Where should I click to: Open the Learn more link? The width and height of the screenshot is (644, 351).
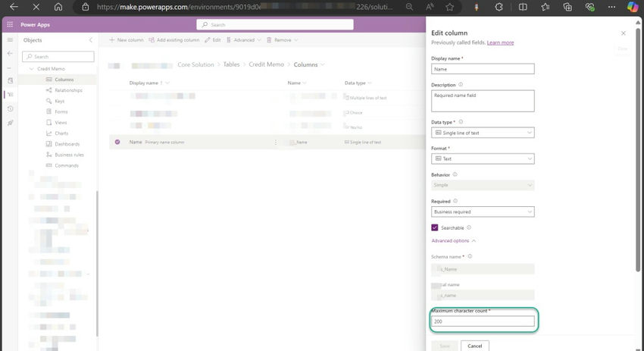tap(500, 42)
